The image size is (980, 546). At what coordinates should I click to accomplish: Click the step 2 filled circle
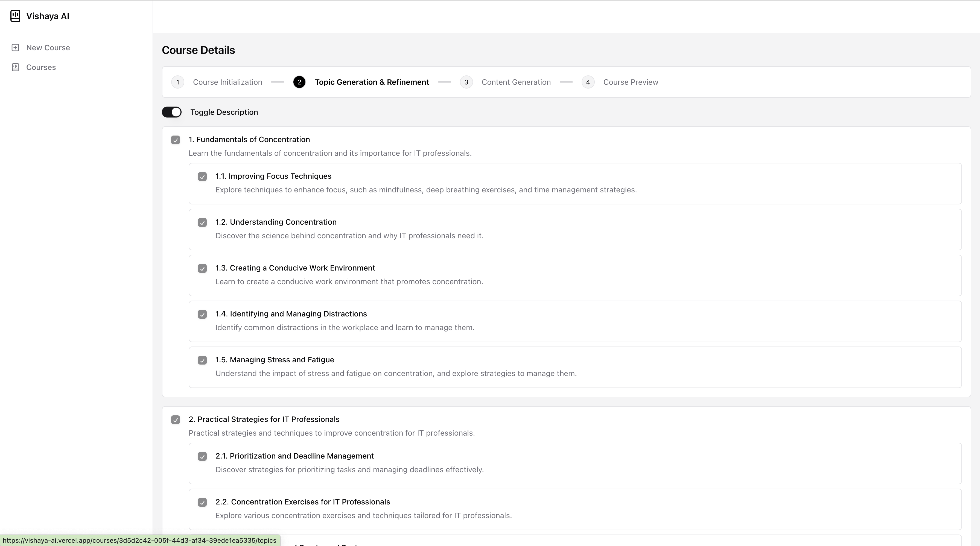pos(299,82)
